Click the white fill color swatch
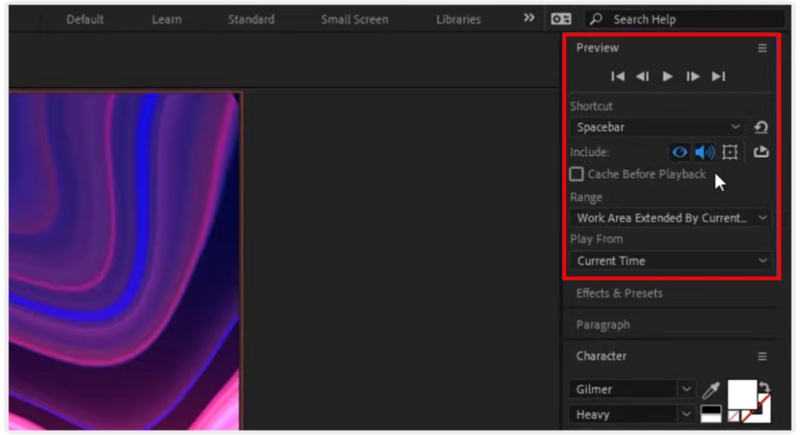Image resolution: width=800 pixels, height=435 pixels. coord(742,394)
